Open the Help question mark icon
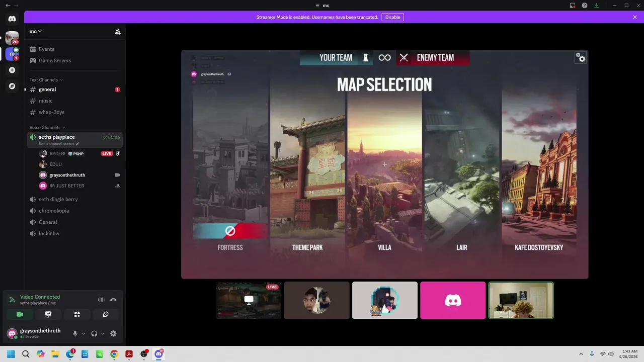This screenshot has height=362, width=644. [x=585, y=6]
